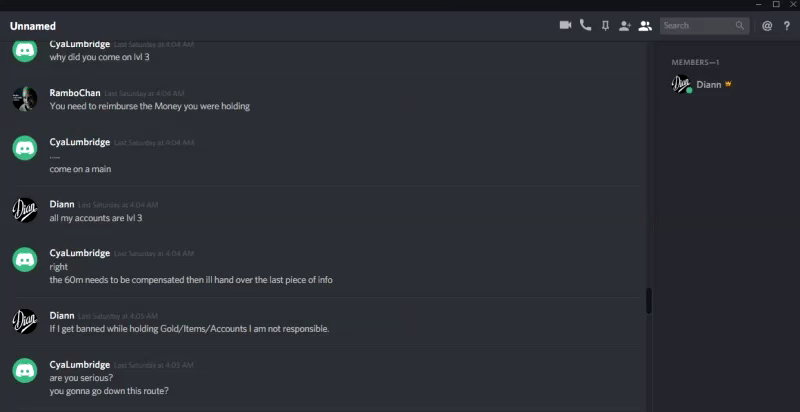Image resolution: width=800 pixels, height=412 pixels.
Task: Start a voice call
Action: tap(585, 26)
